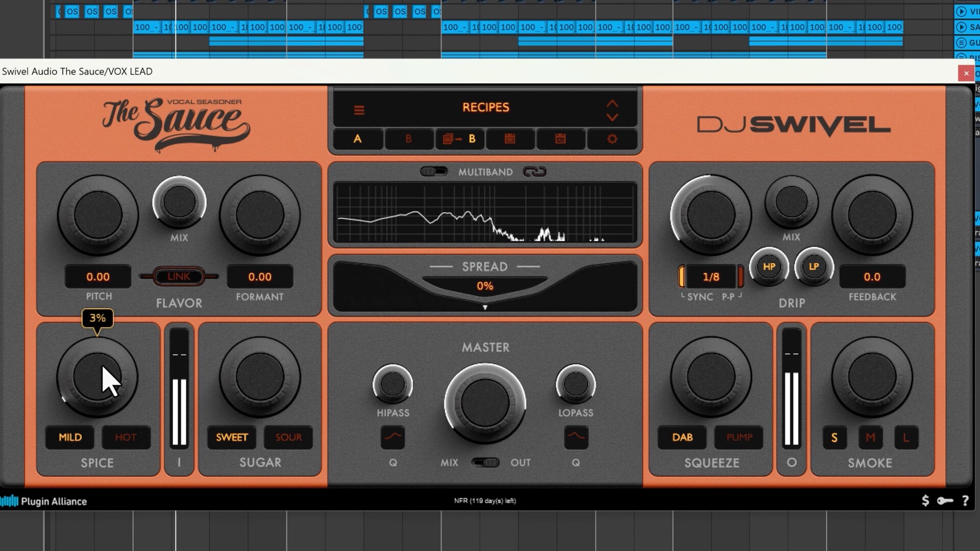980x551 pixels.
Task: Click the Squeeze knob
Action: pyautogui.click(x=710, y=378)
